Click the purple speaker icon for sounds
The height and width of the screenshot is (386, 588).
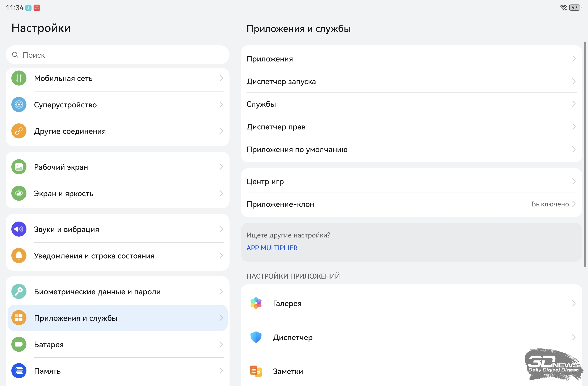[19, 229]
